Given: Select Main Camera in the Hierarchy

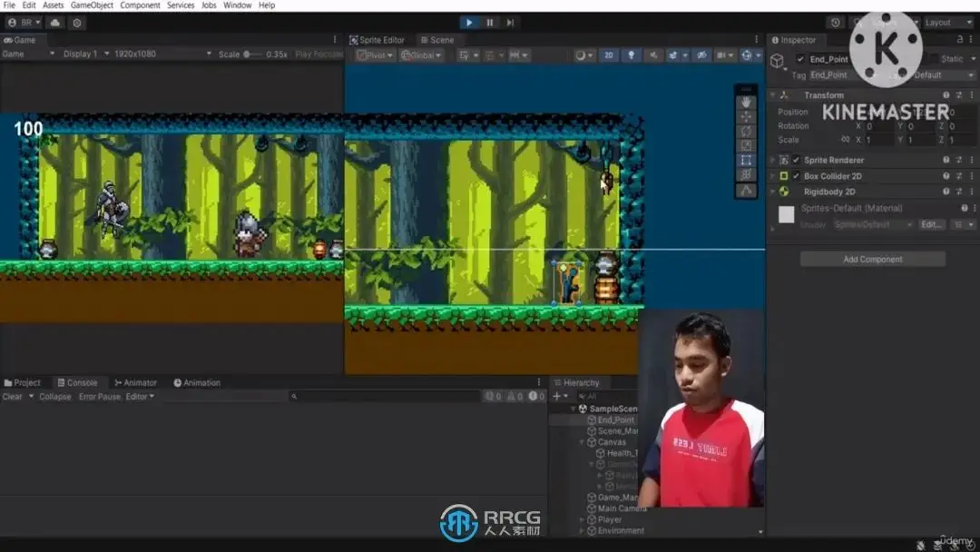Looking at the screenshot, I should [622, 508].
